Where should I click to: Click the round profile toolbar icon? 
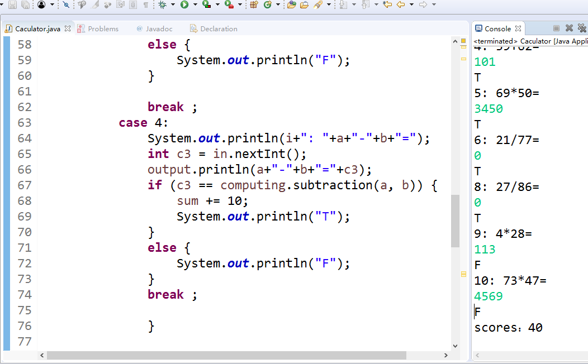click(x=41, y=4)
